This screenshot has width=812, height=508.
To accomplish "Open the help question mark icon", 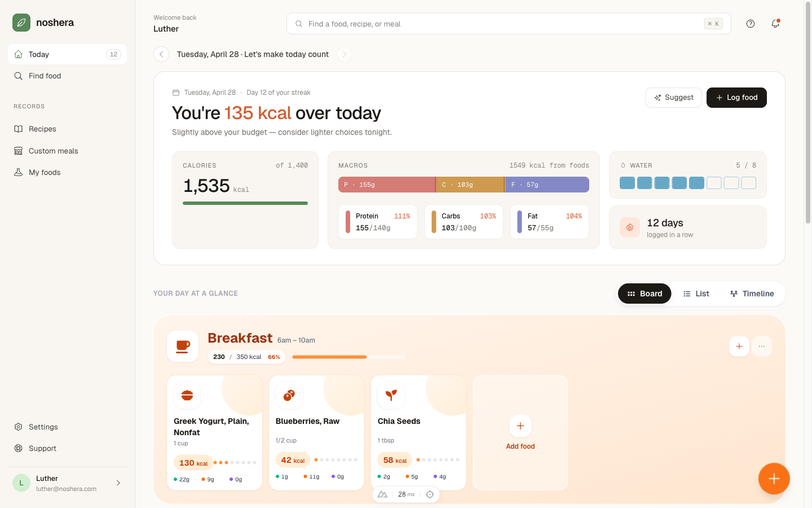I will [751, 24].
